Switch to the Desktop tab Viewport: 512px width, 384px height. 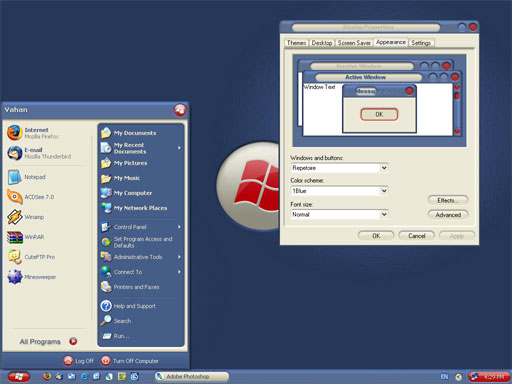[x=322, y=43]
